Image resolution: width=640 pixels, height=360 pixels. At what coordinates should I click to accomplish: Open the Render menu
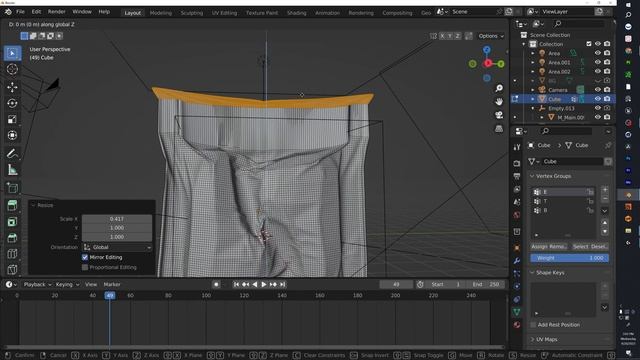click(56, 12)
